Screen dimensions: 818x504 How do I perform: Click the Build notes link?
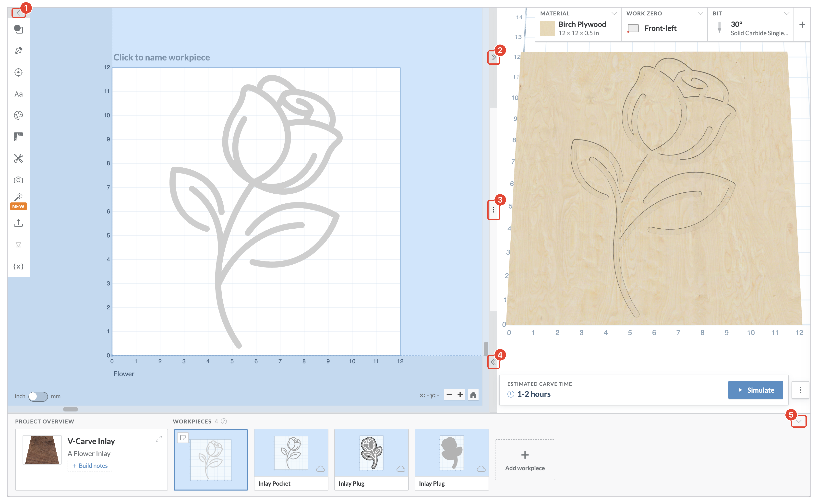coord(90,466)
